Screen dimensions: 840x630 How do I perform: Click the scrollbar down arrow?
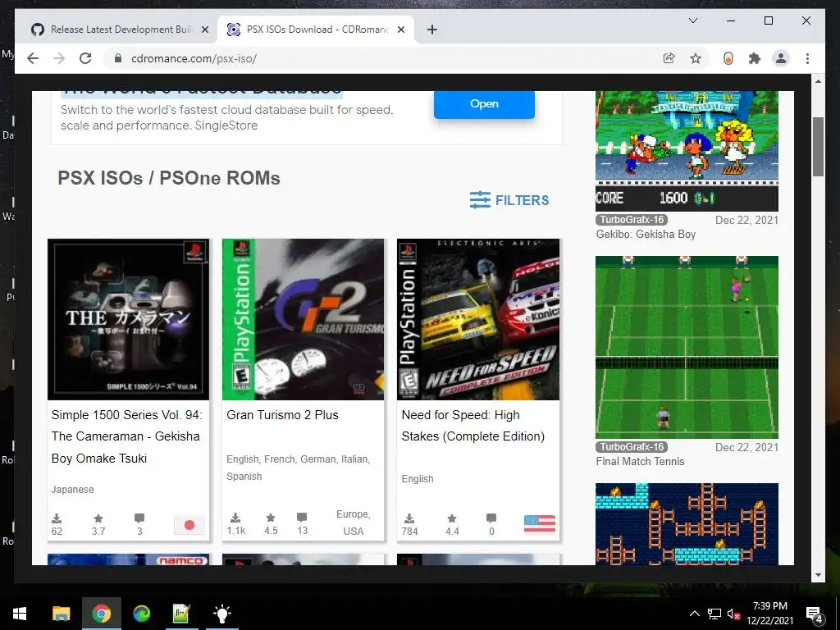818,575
